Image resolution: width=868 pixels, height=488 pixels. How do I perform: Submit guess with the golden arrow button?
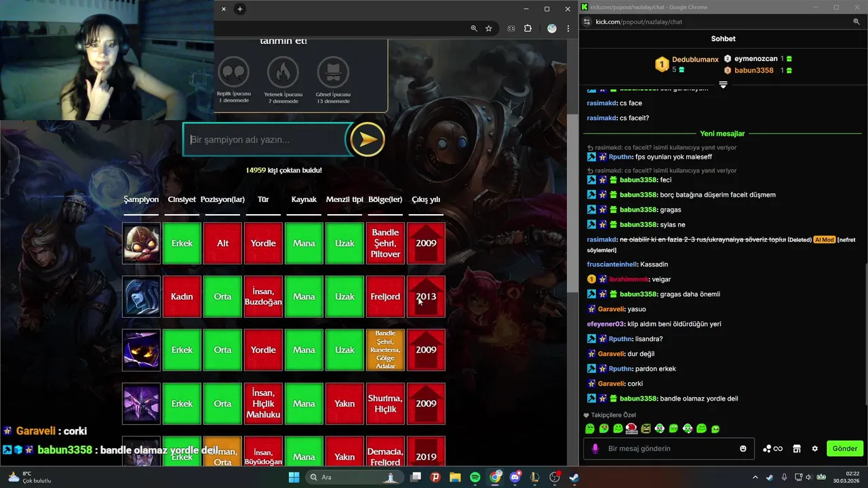pyautogui.click(x=368, y=140)
